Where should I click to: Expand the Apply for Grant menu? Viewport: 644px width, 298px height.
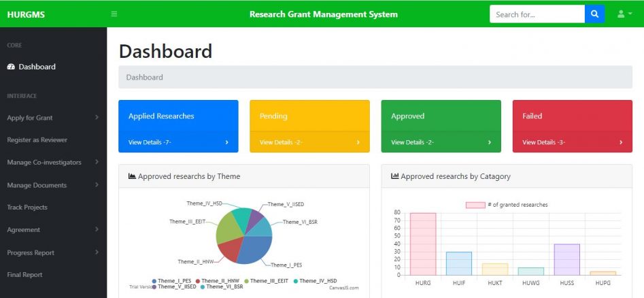click(x=30, y=118)
